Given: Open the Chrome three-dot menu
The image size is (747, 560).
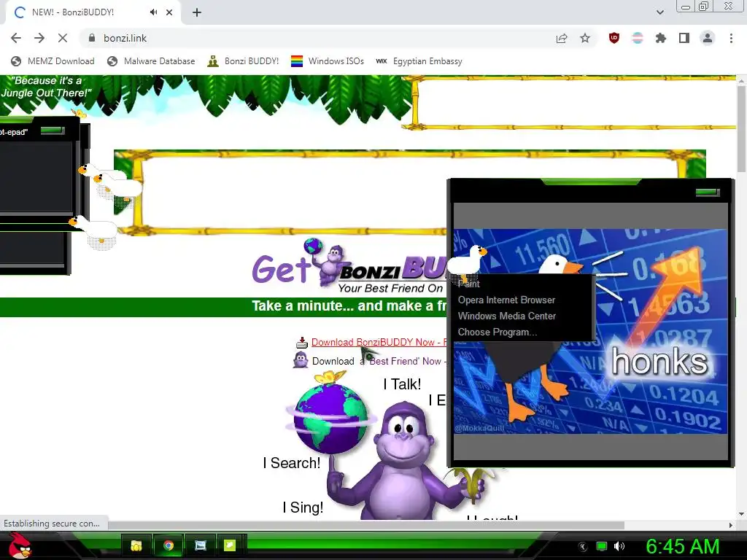Looking at the screenshot, I should click(x=731, y=38).
